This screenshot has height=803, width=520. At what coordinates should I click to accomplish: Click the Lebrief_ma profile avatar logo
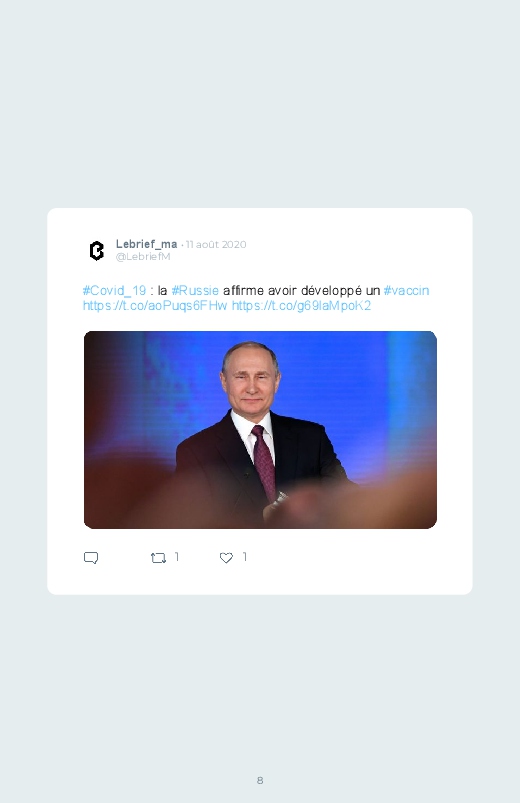click(x=97, y=251)
